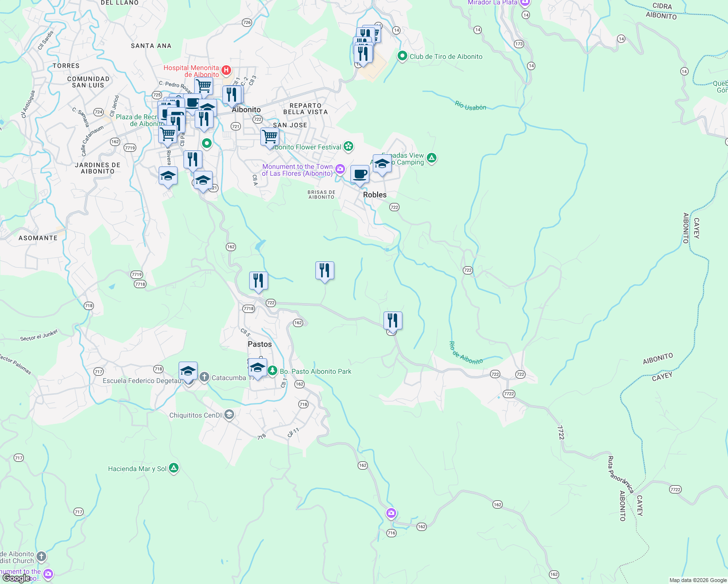Click the shopping cart icon near San Jose
The image size is (728, 584).
pos(271,137)
